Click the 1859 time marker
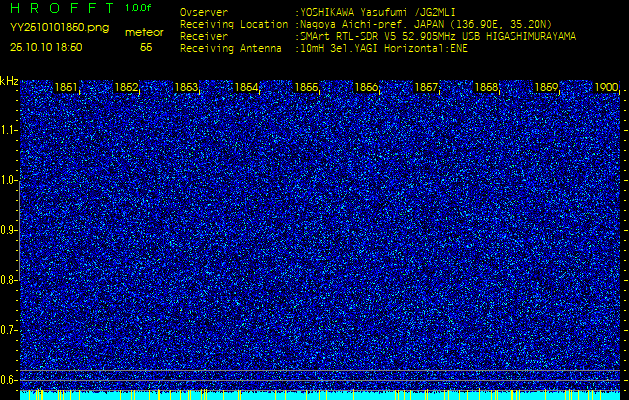 pos(546,87)
